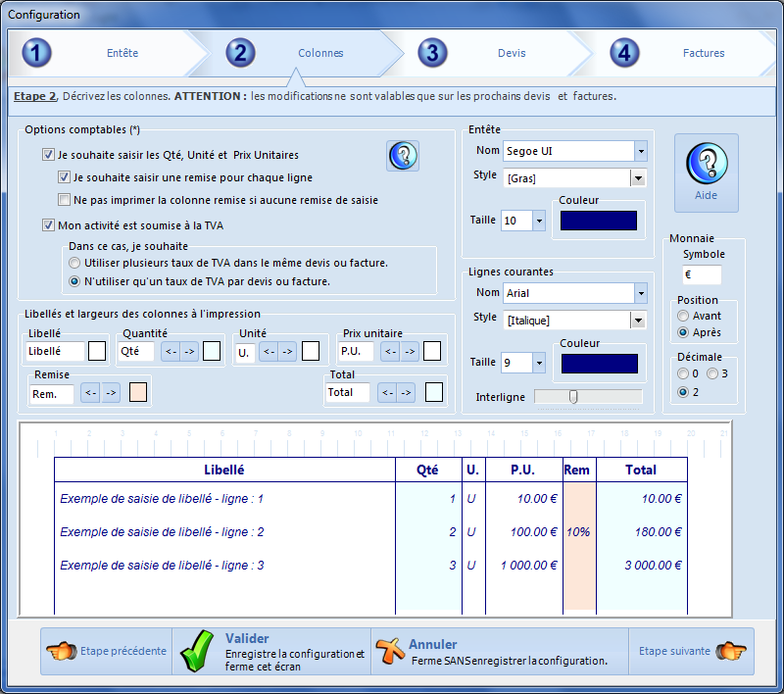Click the Etape suivante button
Screen dimensions: 784x694
click(692, 650)
